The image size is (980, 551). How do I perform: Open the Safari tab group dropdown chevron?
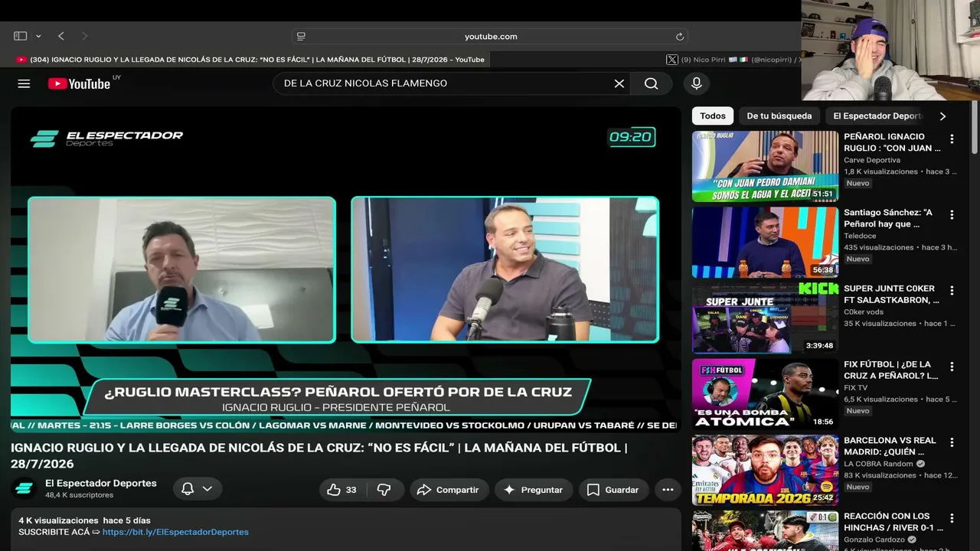[x=38, y=36]
